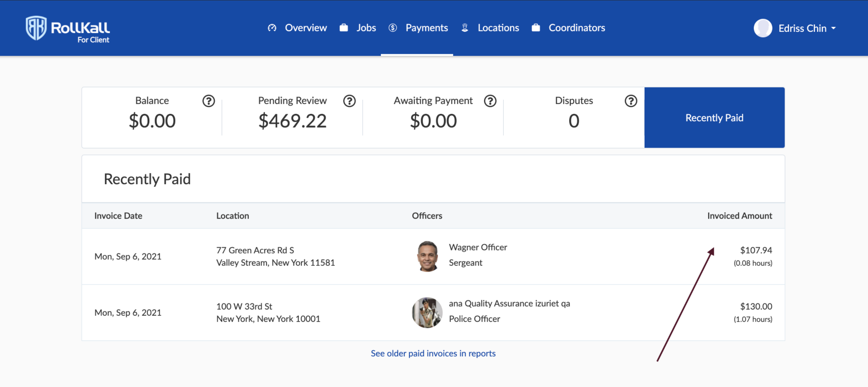Image resolution: width=868 pixels, height=387 pixels.
Task: Select the Pending Review $469.22 card
Action: tap(292, 118)
